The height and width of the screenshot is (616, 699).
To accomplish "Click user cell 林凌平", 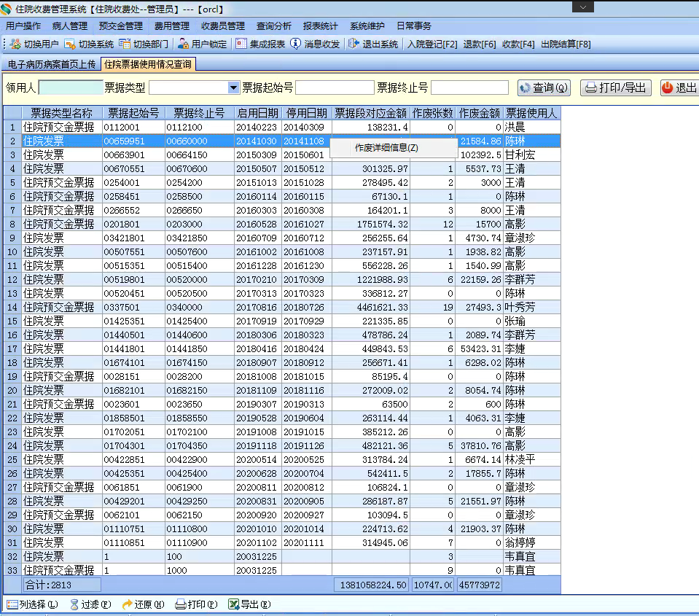I will coord(532,459).
